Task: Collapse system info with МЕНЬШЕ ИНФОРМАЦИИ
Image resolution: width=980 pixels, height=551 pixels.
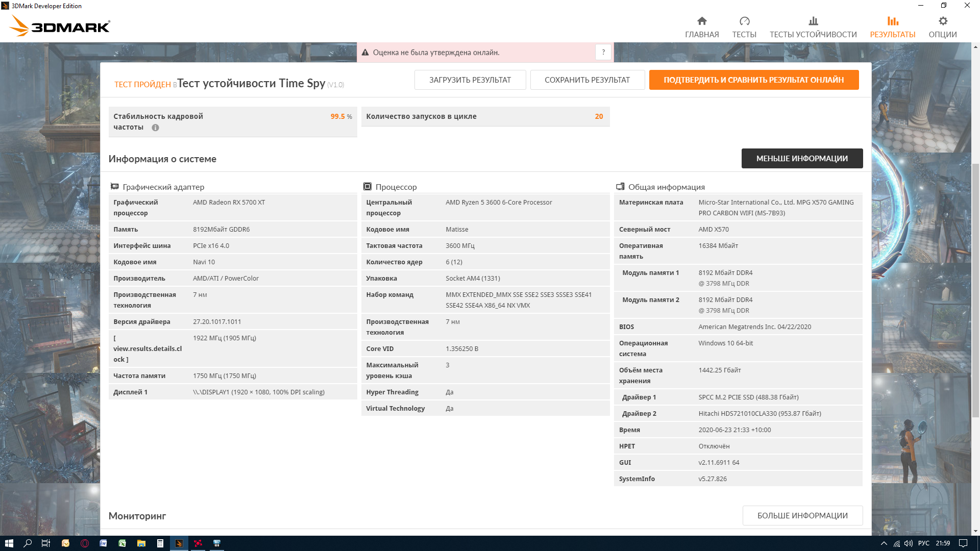Action: click(802, 159)
